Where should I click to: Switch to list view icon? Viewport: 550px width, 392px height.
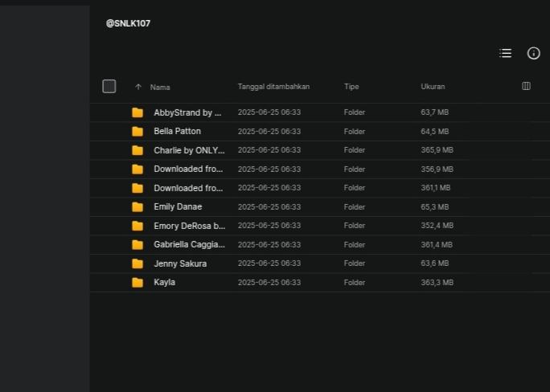[506, 53]
